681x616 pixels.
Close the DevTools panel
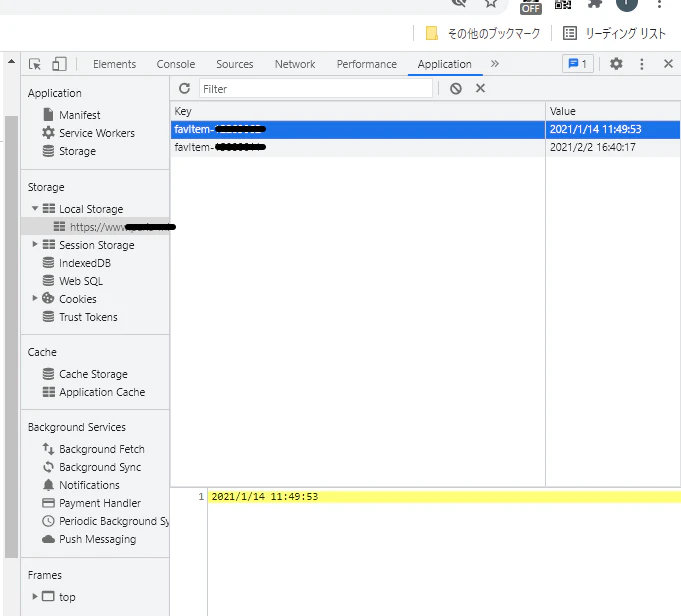668,64
